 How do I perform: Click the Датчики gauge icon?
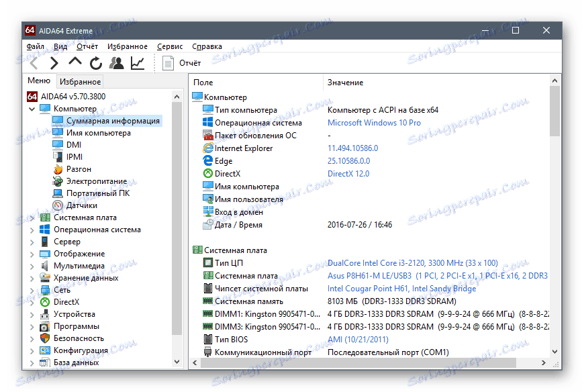[x=58, y=205]
